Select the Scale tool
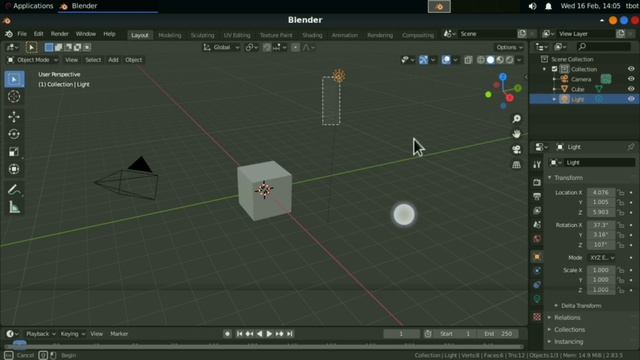 click(14, 152)
